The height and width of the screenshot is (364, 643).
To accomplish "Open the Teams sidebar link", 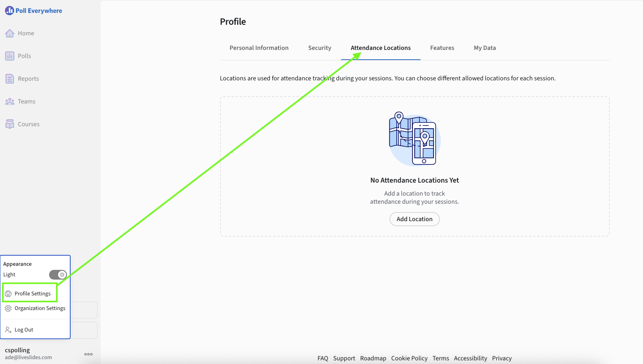I will [26, 101].
